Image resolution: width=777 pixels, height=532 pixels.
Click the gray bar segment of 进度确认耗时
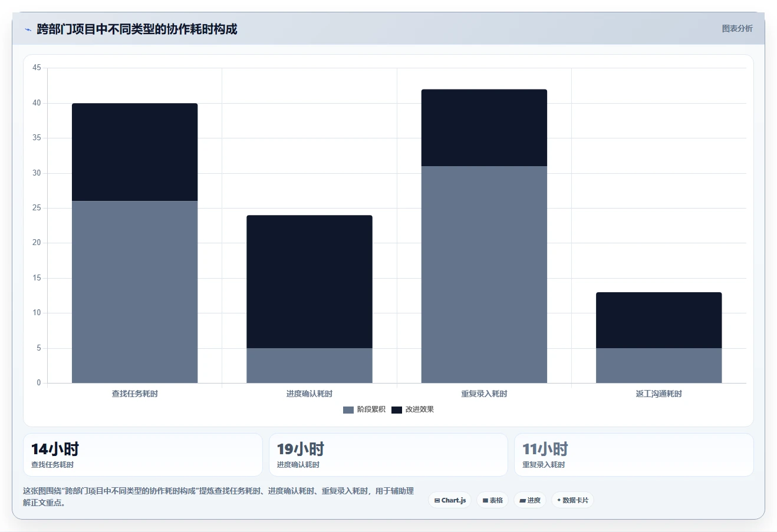310,366
